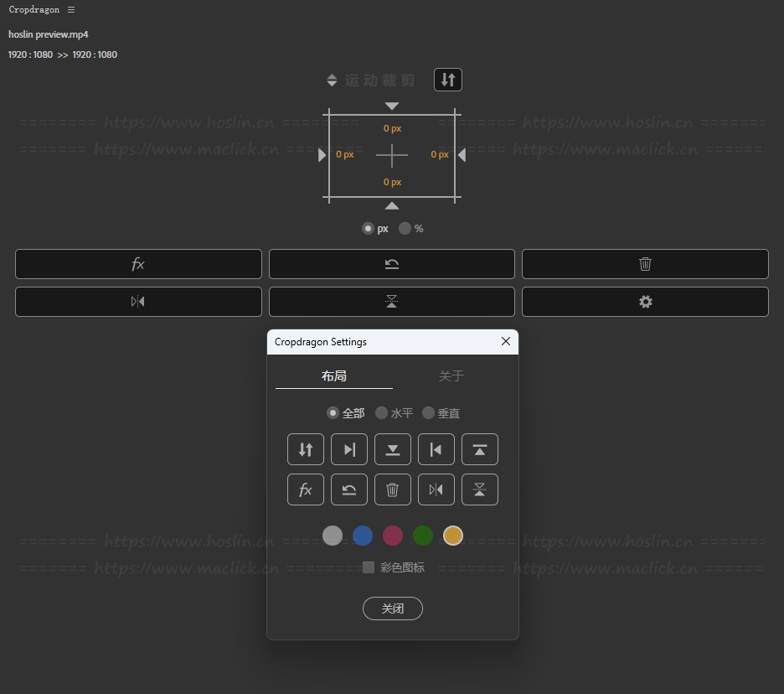Toggle the swap arrows icon in settings
784x694 pixels.
point(306,449)
